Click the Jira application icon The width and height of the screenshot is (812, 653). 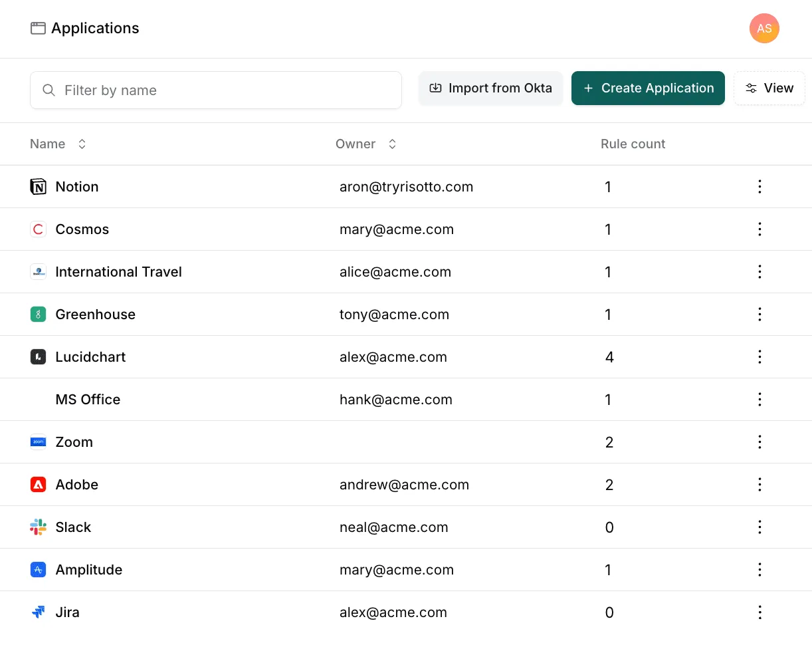click(x=38, y=612)
